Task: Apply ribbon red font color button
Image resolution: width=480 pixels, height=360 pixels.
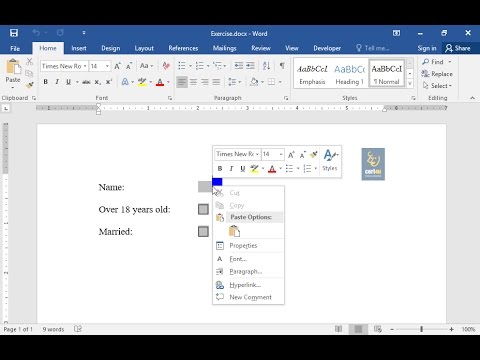Action: [160, 82]
